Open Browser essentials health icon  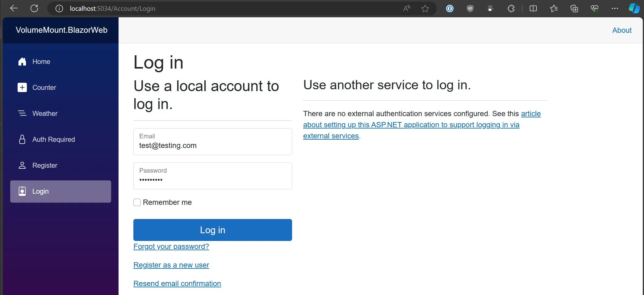click(595, 8)
